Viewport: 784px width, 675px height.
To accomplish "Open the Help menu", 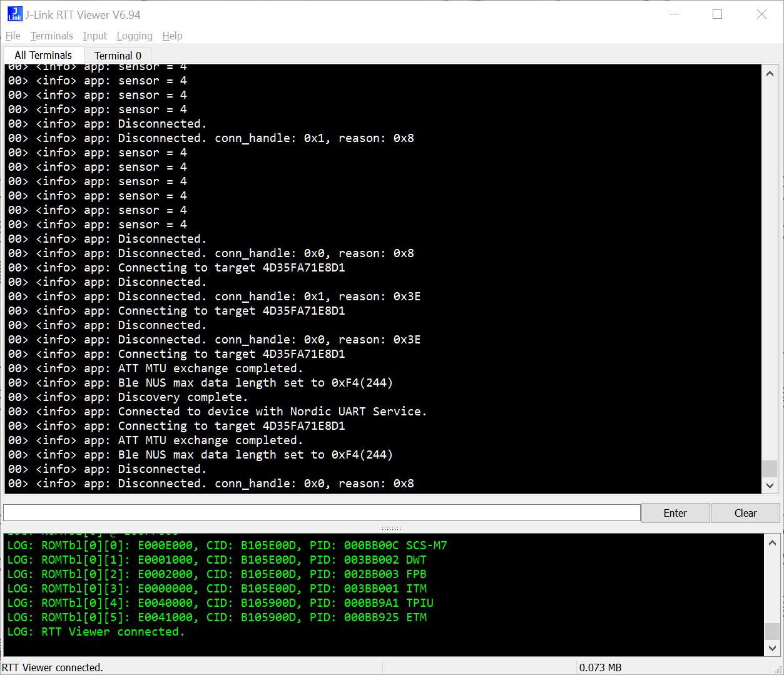I will coord(172,36).
